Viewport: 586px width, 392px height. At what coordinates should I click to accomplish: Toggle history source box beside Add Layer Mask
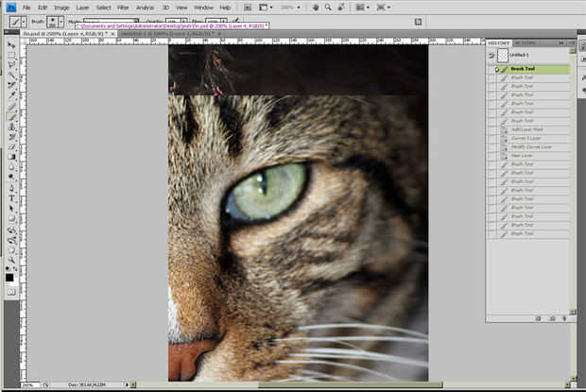(491, 129)
